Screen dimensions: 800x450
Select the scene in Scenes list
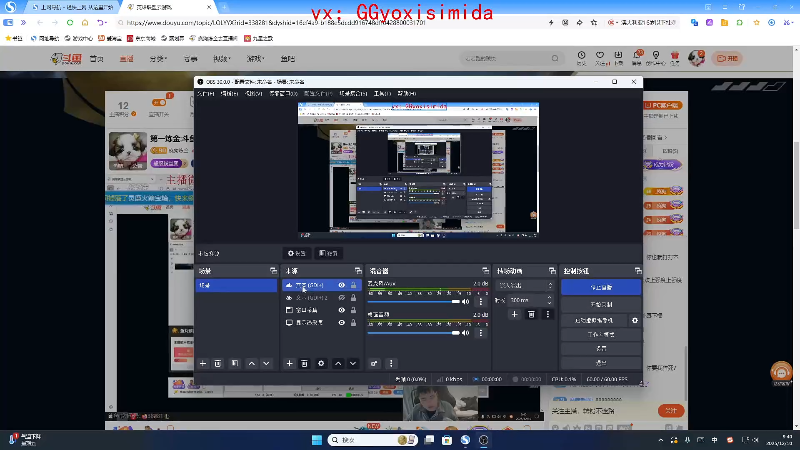coord(236,285)
